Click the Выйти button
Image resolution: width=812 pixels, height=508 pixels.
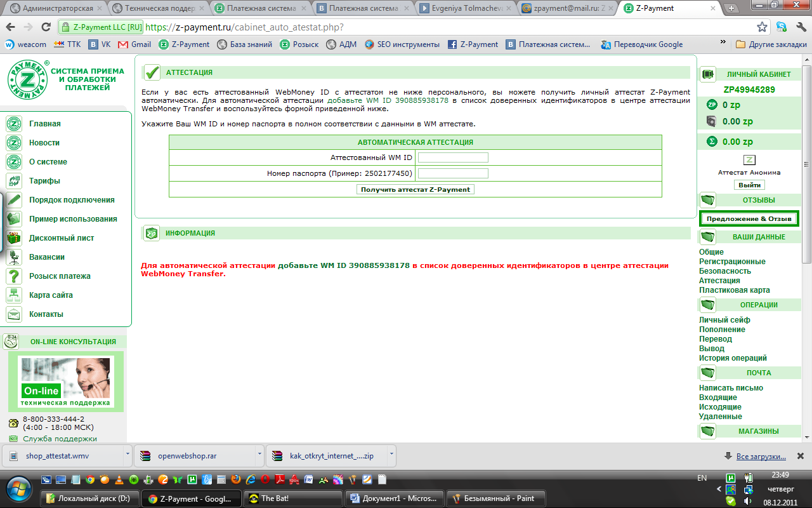749,185
